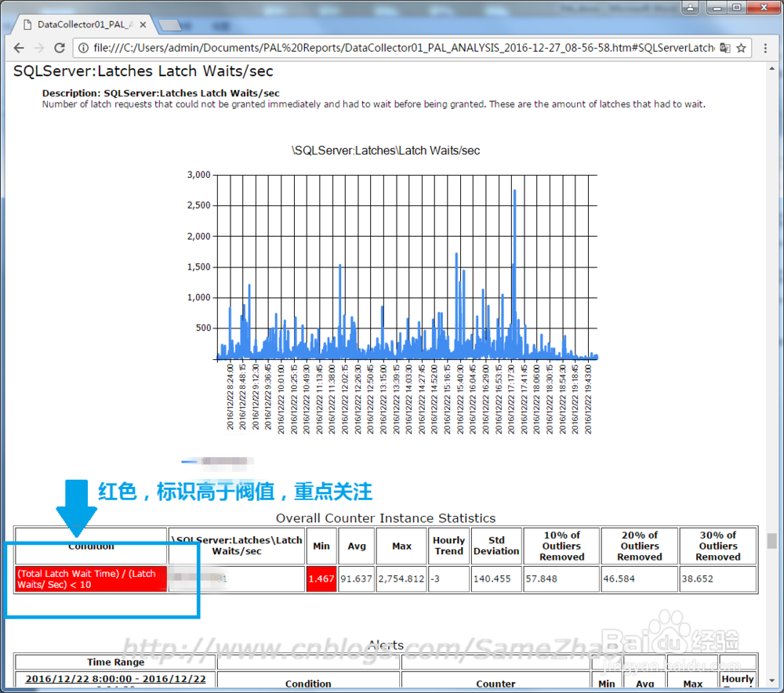Click the Overall Counter Instance Statistics title
This screenshot has width=784, height=693.
tap(386, 518)
